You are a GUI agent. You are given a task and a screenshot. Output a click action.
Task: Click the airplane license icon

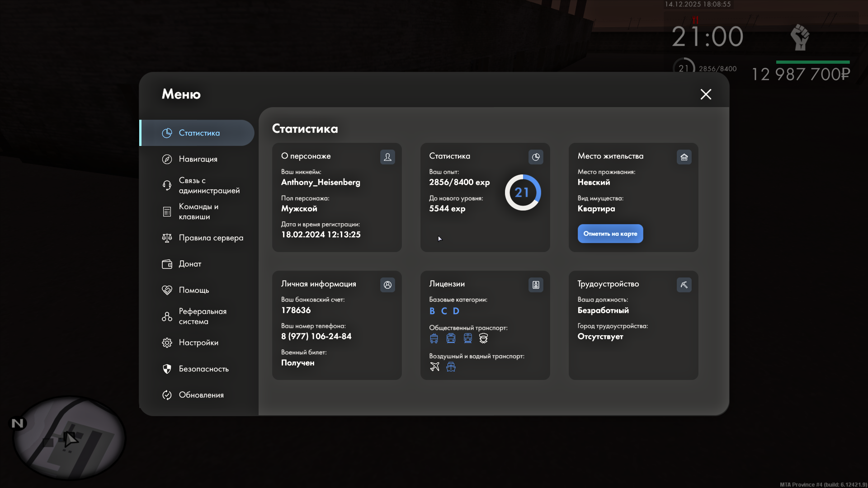(434, 366)
